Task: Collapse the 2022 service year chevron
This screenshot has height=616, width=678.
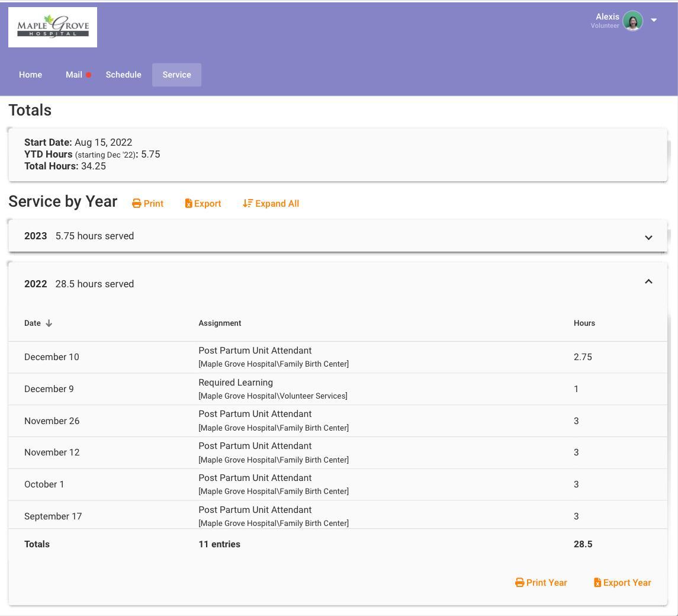Action: coord(648,281)
